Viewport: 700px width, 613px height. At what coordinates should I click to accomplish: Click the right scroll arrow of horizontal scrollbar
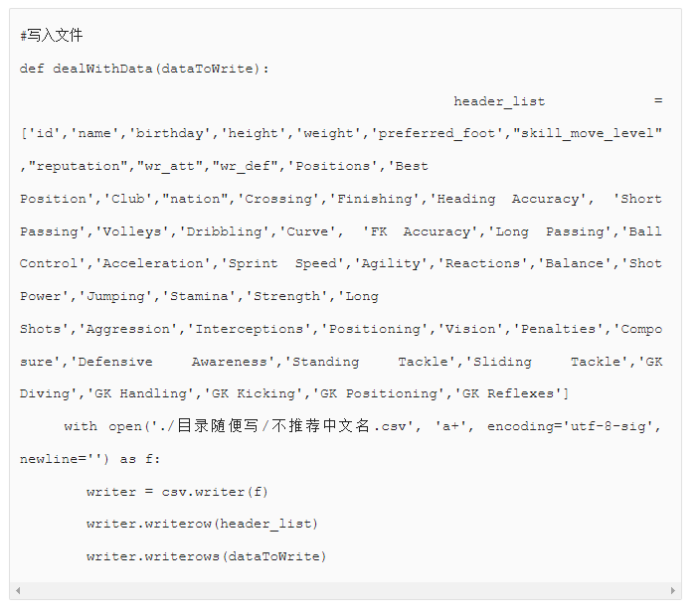coord(673,591)
